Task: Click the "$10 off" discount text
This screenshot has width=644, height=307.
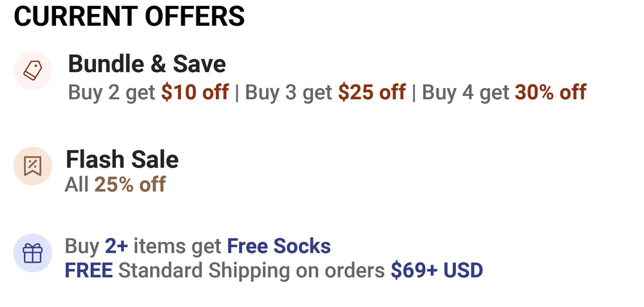Action: 194,93
